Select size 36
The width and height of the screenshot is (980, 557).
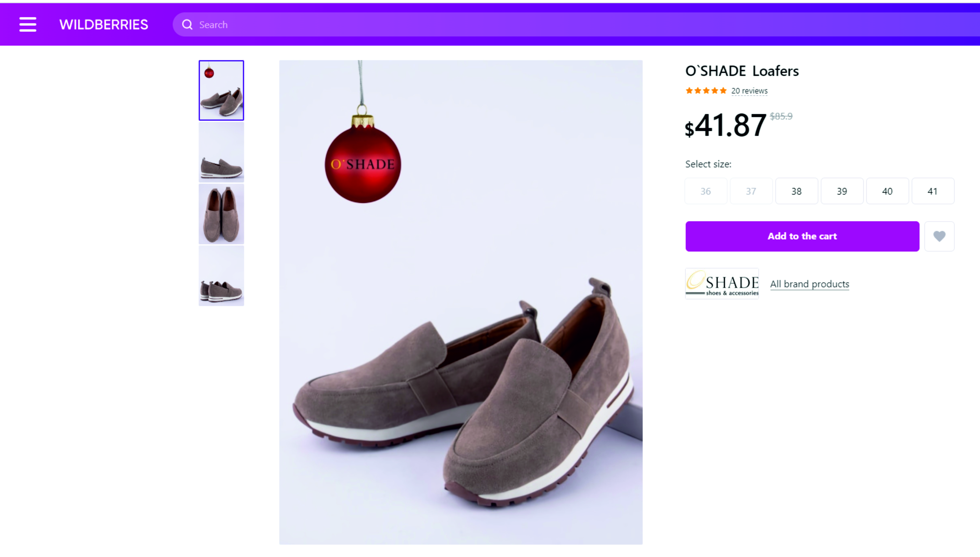coord(705,191)
